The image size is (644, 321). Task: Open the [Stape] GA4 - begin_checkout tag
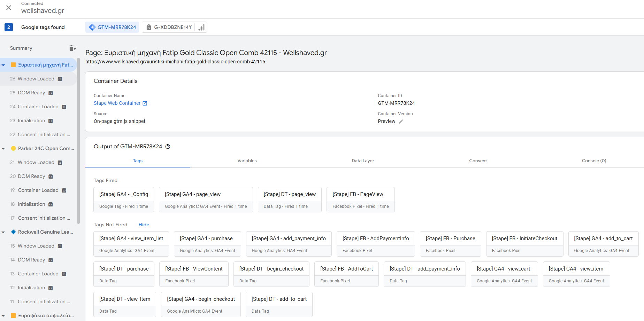pos(201,305)
